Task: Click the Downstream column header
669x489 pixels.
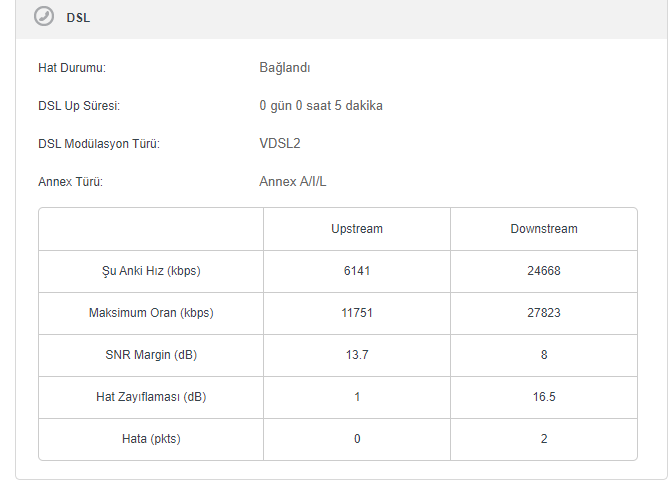Action: pos(544,229)
